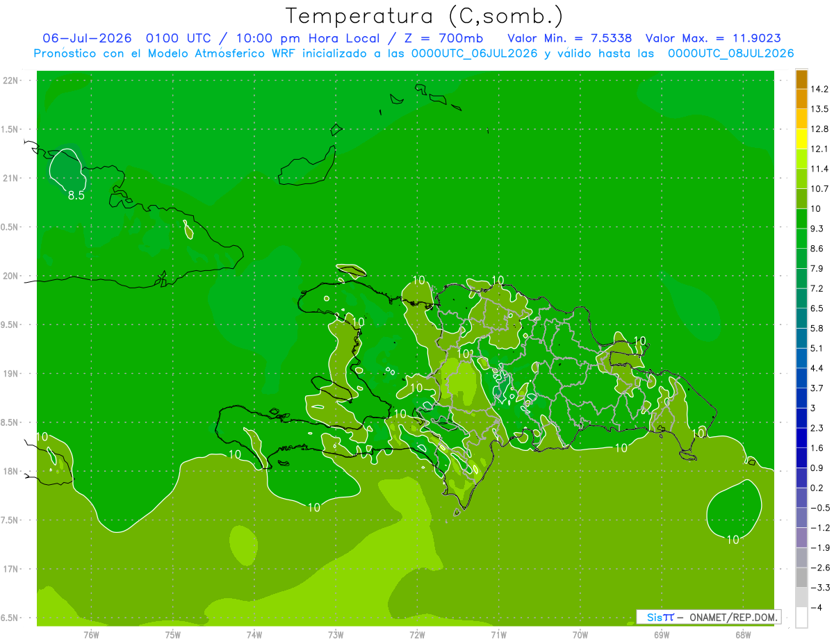
Task: Click the '71W' longitude axis label
Action: pos(498,635)
